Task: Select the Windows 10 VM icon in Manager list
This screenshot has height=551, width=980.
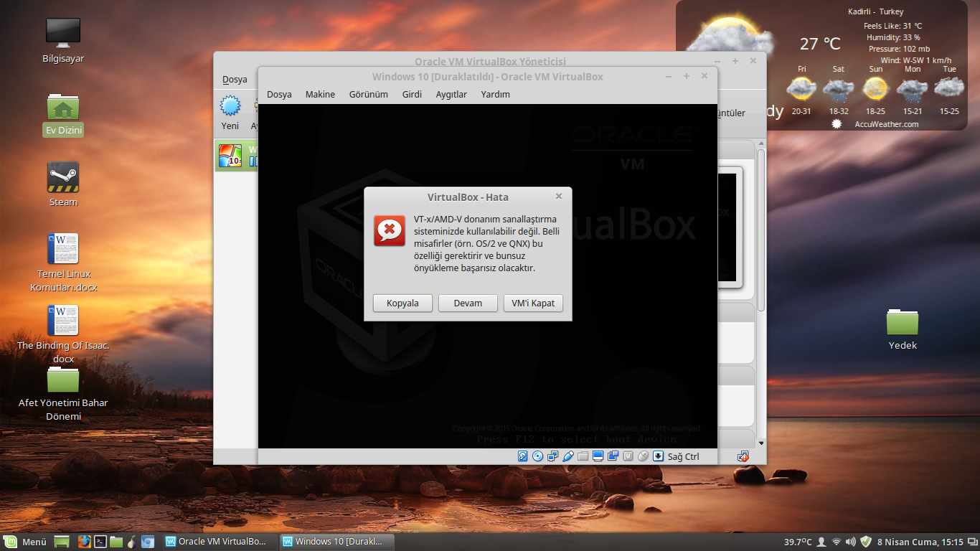Action: (230, 155)
